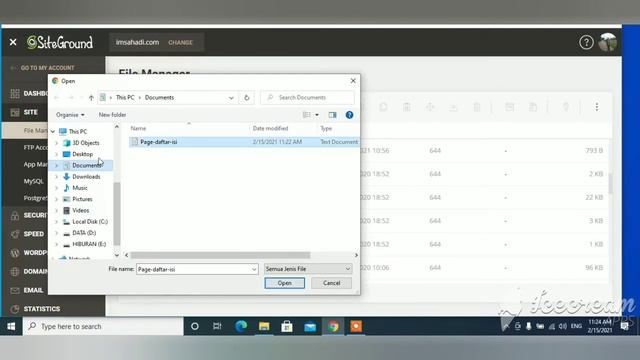Click the Email sidebar icon
The image size is (640, 360).
click(x=15, y=290)
